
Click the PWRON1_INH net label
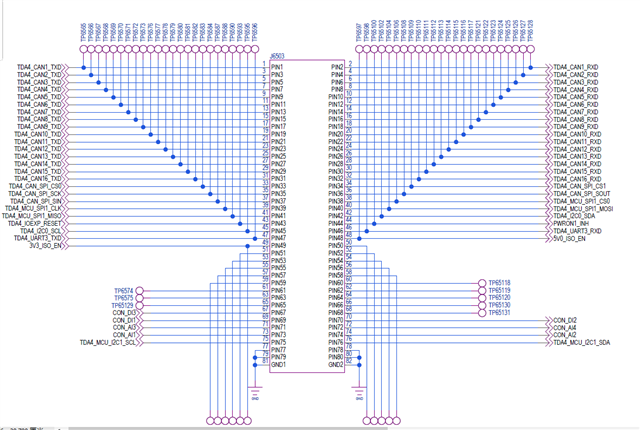[x=571, y=224]
